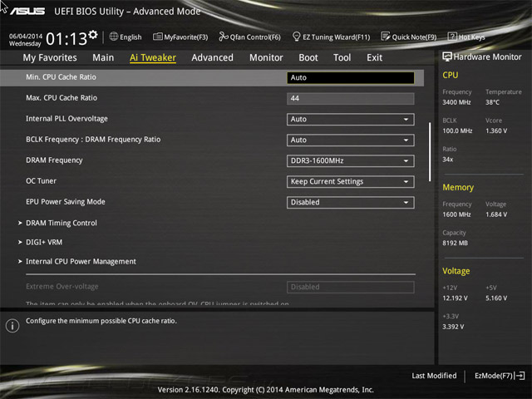Select the Exit tab
Screen dimensions: 532x399
pyautogui.click(x=375, y=57)
